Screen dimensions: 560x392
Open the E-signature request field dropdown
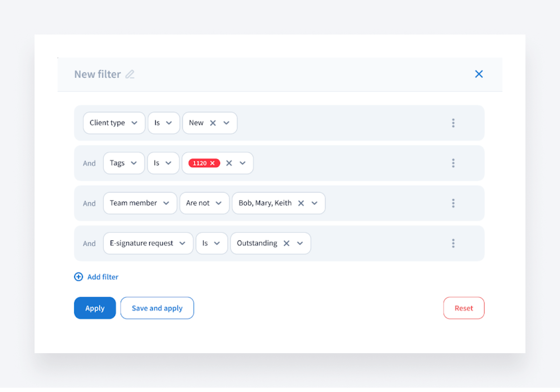(x=148, y=243)
